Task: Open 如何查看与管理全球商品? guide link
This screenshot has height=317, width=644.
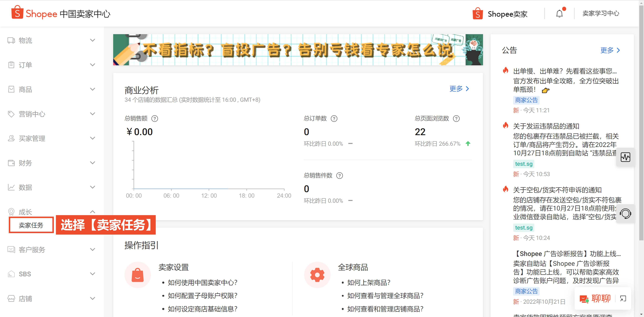Action: tap(385, 296)
